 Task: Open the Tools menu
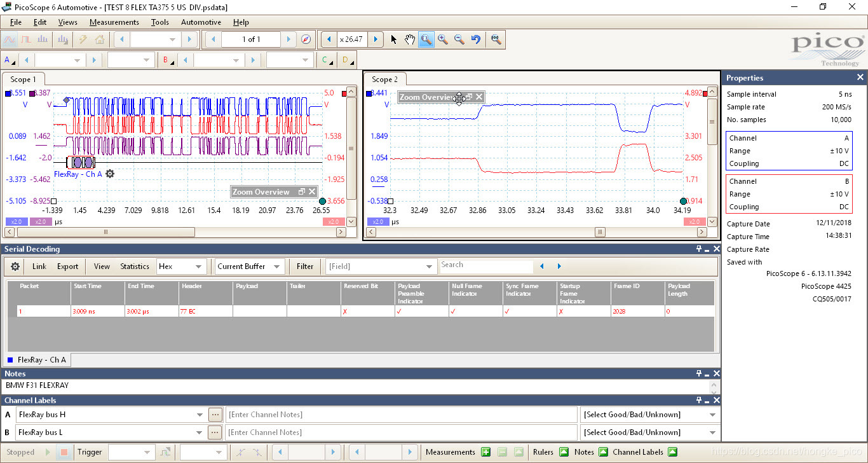tap(160, 22)
